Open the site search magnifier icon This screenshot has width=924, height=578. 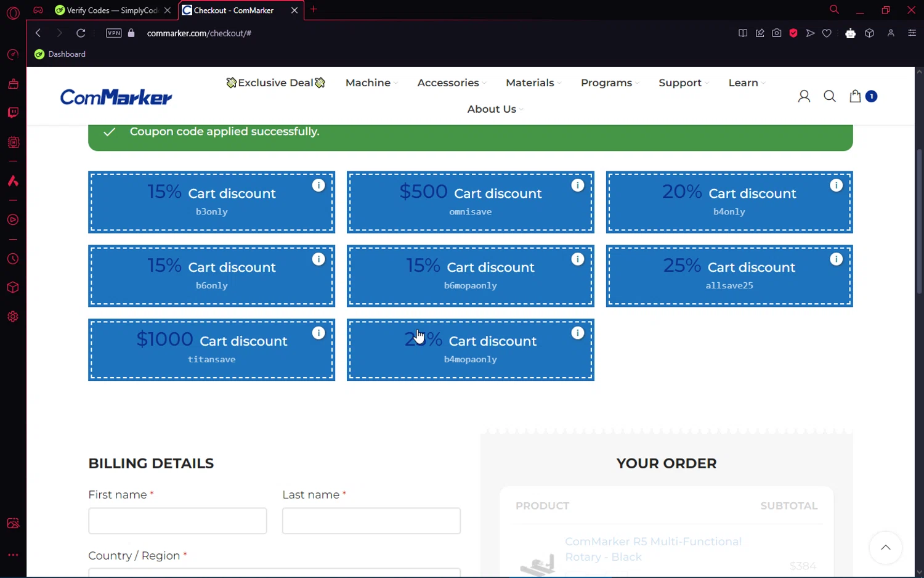[x=830, y=96]
